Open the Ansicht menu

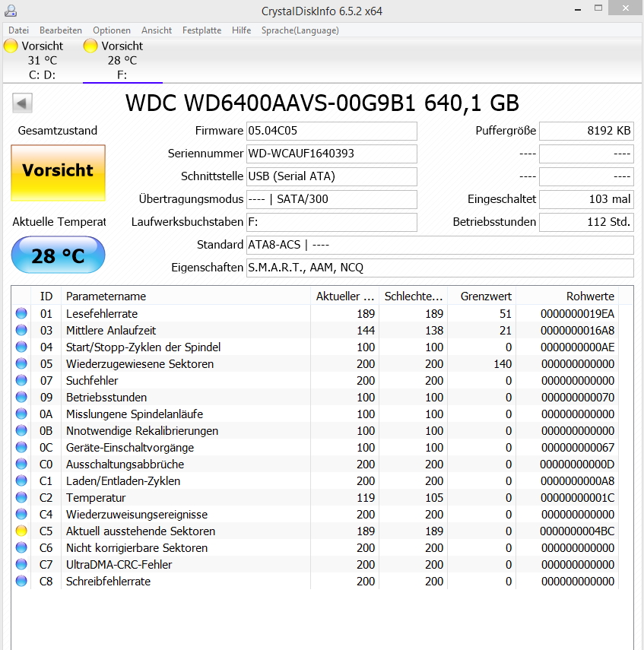click(157, 30)
